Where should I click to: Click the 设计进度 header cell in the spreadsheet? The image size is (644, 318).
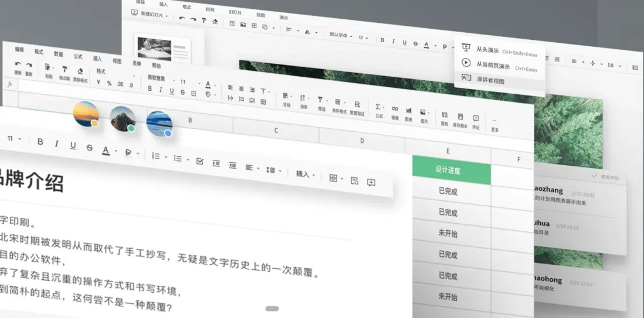coord(451,169)
